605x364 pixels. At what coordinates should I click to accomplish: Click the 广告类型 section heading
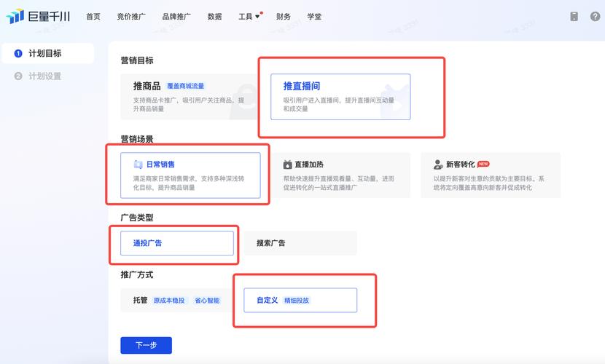(x=137, y=218)
